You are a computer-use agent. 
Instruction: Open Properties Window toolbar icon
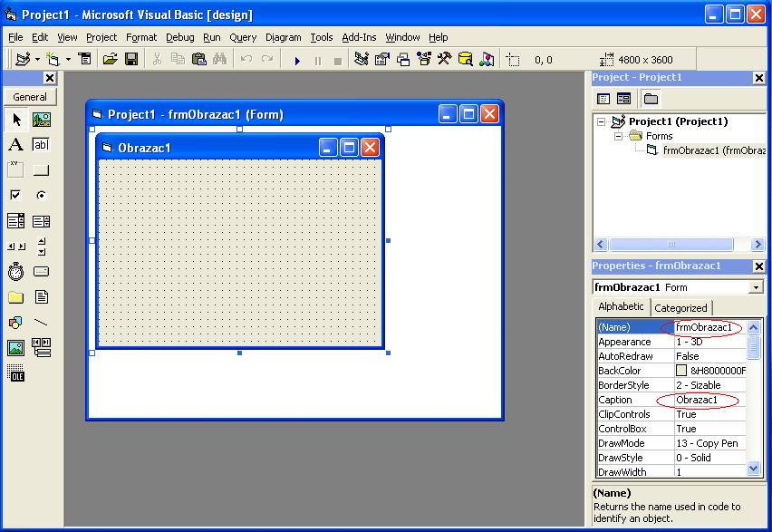(382, 60)
